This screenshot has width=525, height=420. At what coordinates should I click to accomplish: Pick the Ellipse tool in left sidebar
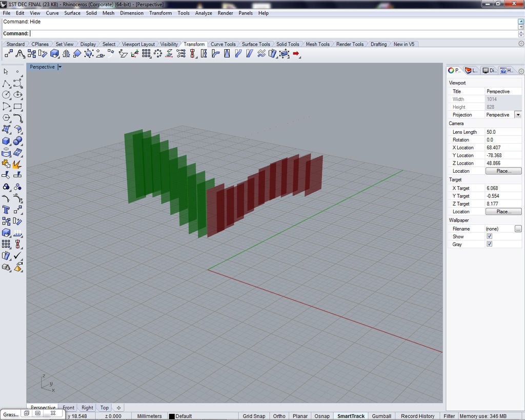(x=18, y=95)
